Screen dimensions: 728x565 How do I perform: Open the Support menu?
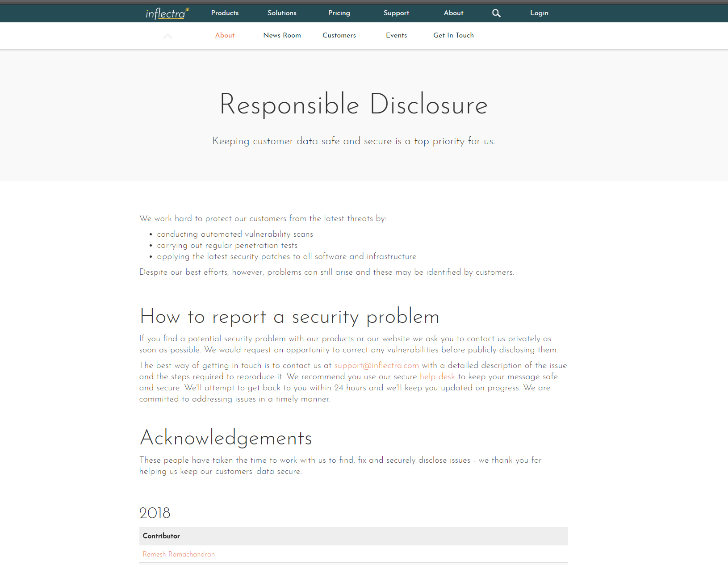click(396, 13)
